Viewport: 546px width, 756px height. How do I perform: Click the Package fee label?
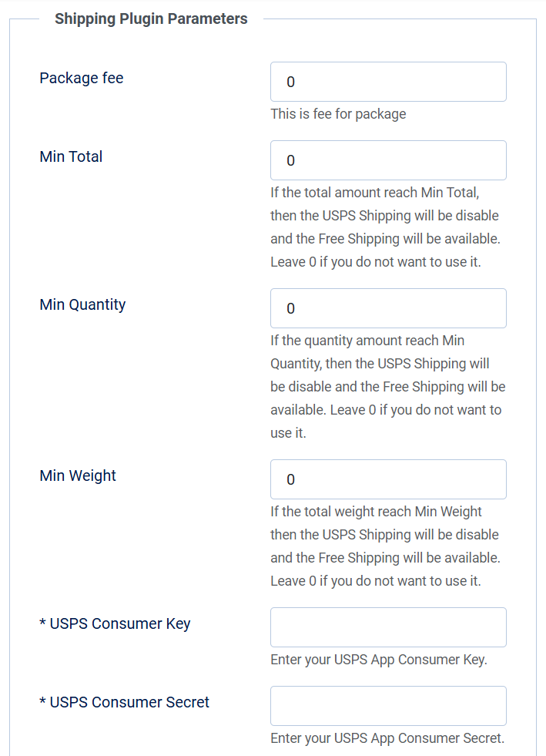[82, 78]
